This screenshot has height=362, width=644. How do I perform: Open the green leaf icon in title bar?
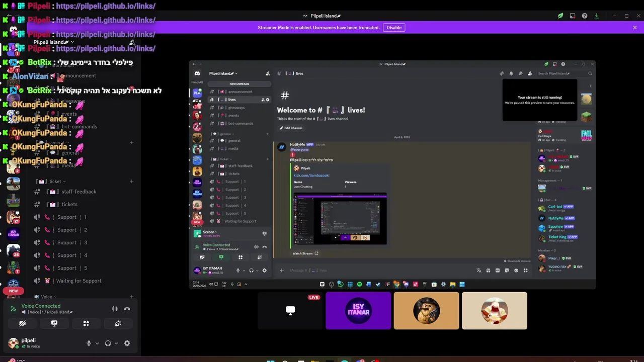pyautogui.click(x=560, y=16)
